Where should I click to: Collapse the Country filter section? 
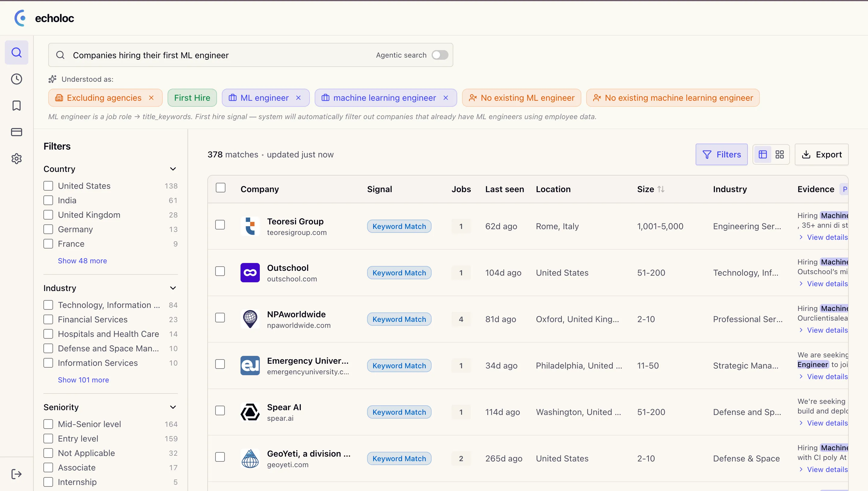(173, 169)
